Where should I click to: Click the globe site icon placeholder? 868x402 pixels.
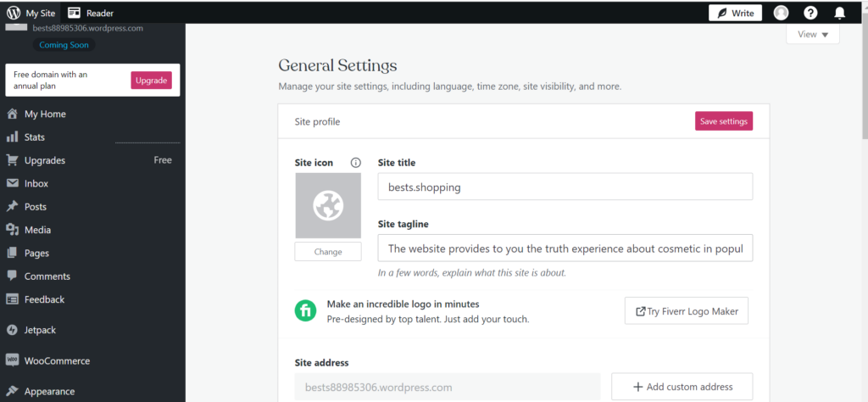pos(328,205)
